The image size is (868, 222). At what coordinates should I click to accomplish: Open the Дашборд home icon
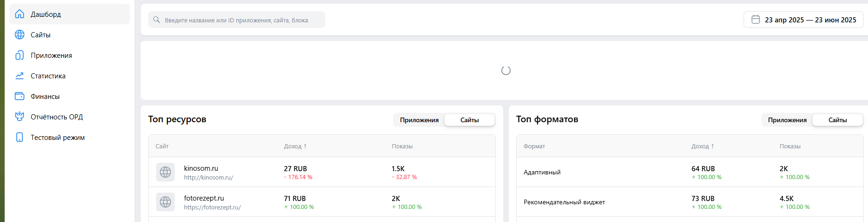click(20, 14)
